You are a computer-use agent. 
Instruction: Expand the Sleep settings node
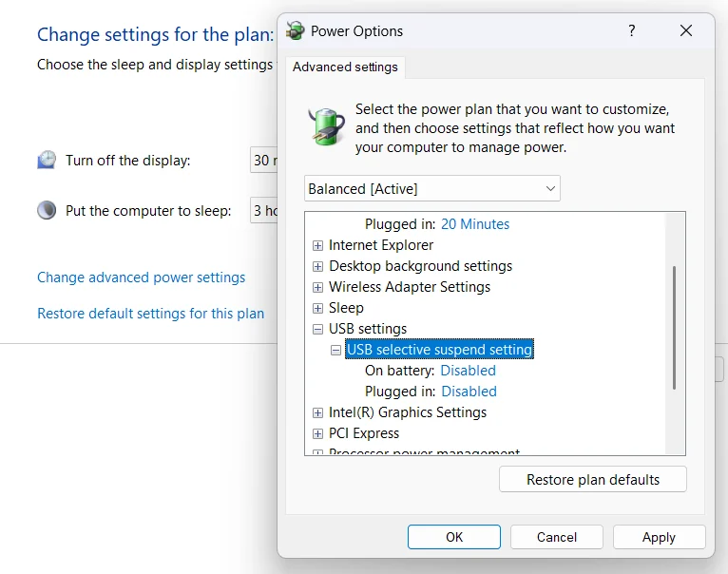(318, 308)
